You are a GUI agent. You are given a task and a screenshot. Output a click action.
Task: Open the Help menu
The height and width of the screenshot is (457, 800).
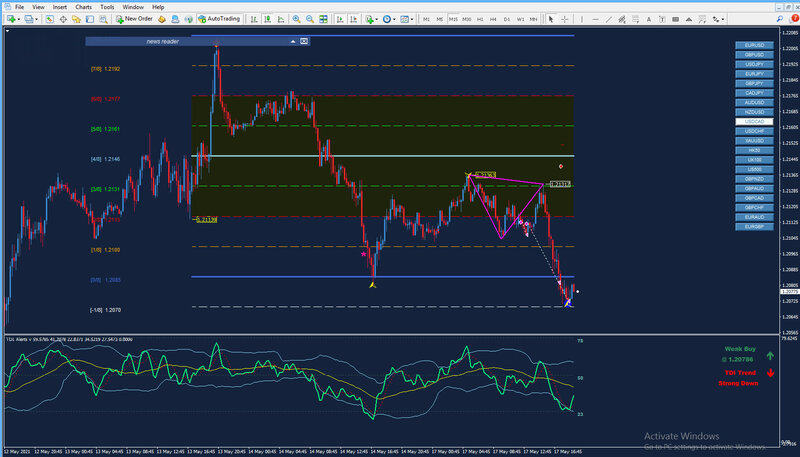pyautogui.click(x=158, y=7)
